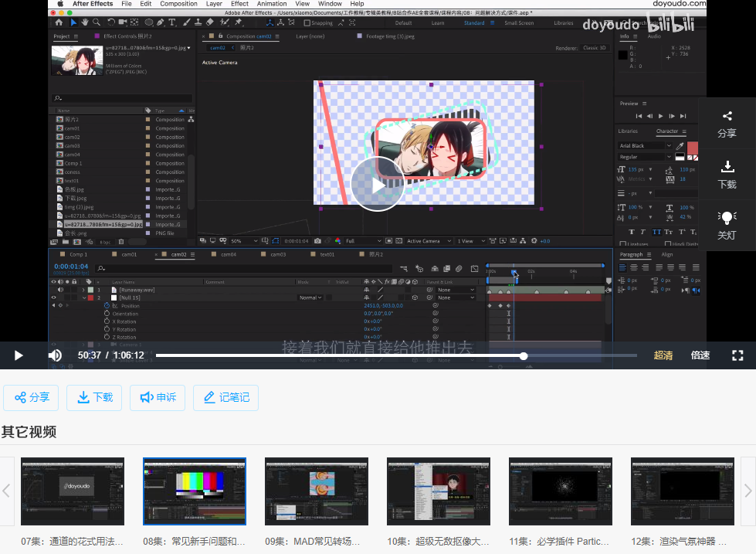Select the Selection arrow tool
The height and width of the screenshot is (554, 756).
(x=73, y=22)
